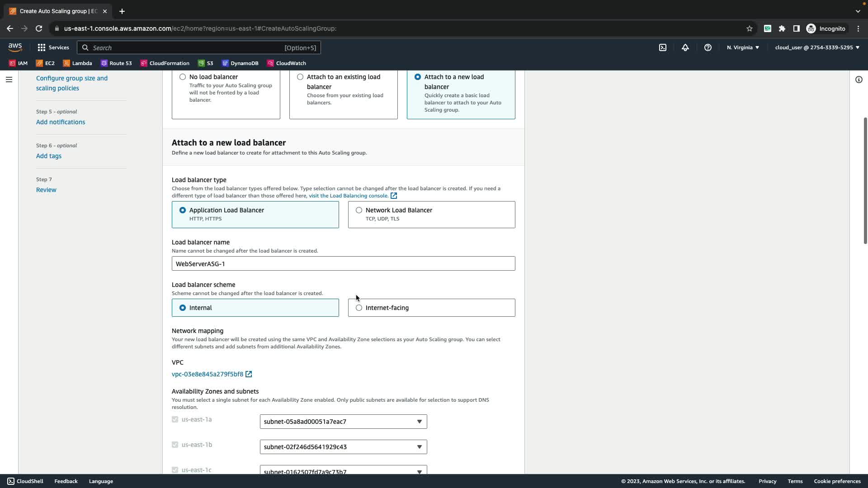Bookmark the page with the star icon
The image size is (868, 488).
pos(749,28)
